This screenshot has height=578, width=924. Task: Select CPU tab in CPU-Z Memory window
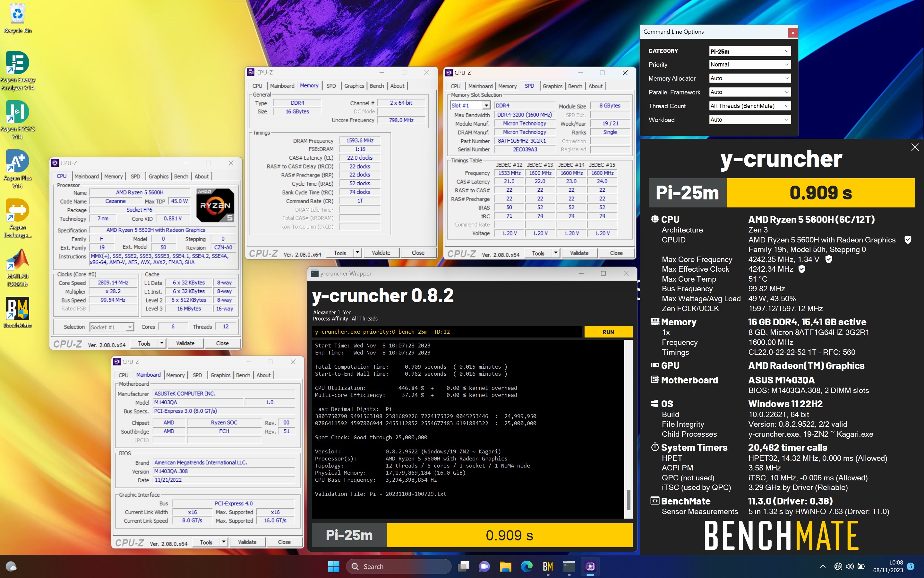point(257,86)
